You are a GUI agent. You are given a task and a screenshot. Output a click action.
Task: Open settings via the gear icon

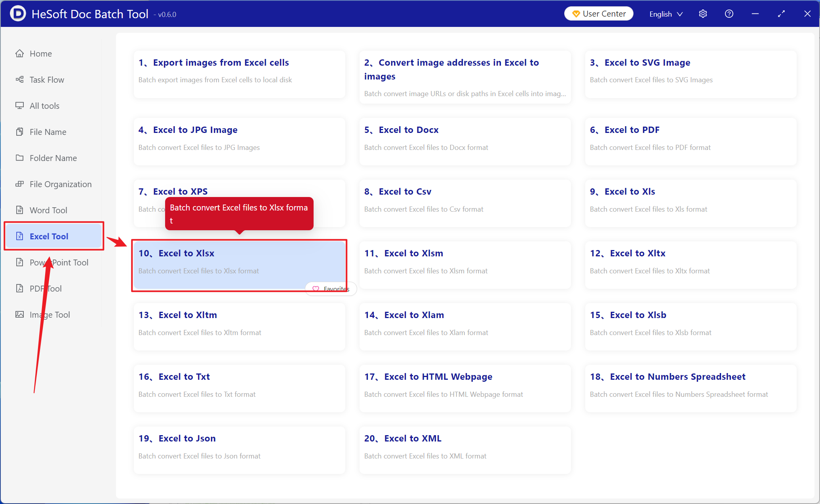pyautogui.click(x=703, y=14)
